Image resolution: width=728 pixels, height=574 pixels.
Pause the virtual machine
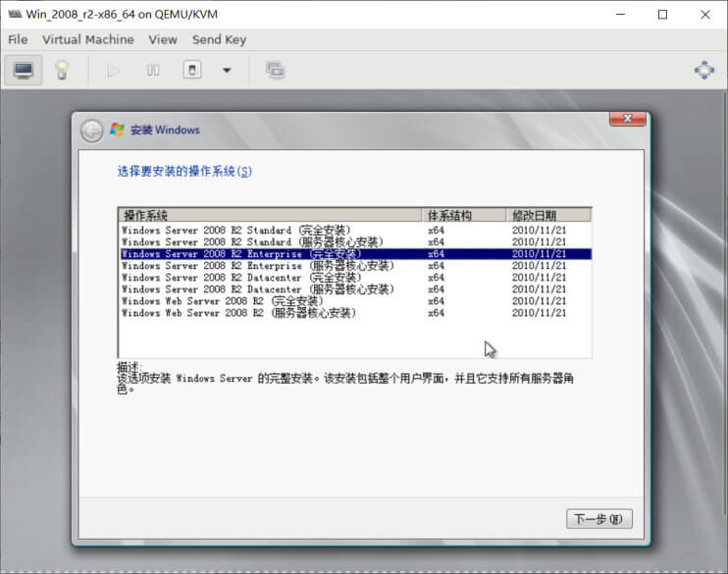click(x=153, y=71)
